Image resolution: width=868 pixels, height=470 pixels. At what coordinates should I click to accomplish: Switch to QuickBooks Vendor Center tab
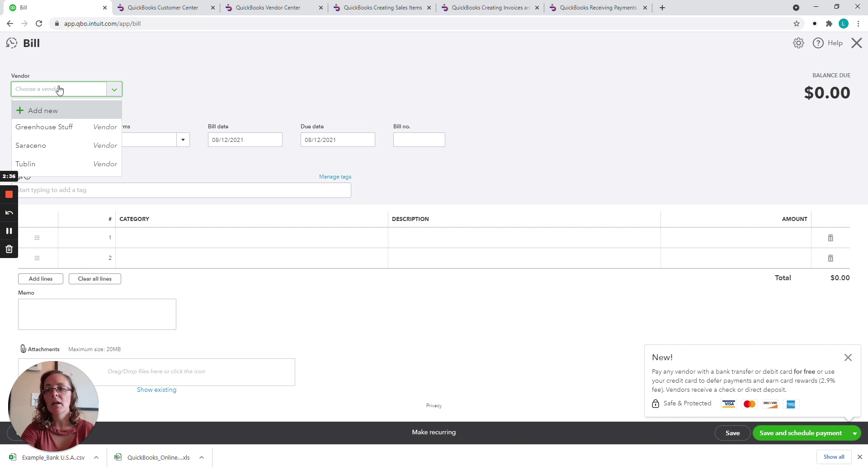tap(268, 8)
